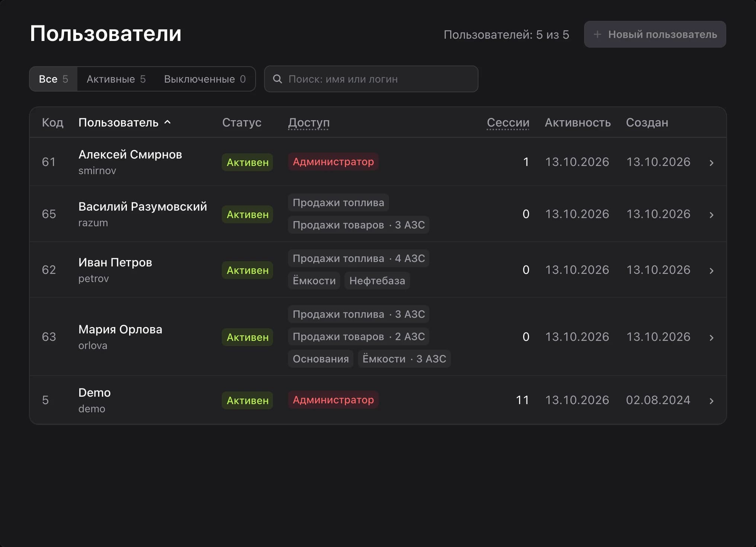Sort by the Сессии column header

pyautogui.click(x=508, y=122)
